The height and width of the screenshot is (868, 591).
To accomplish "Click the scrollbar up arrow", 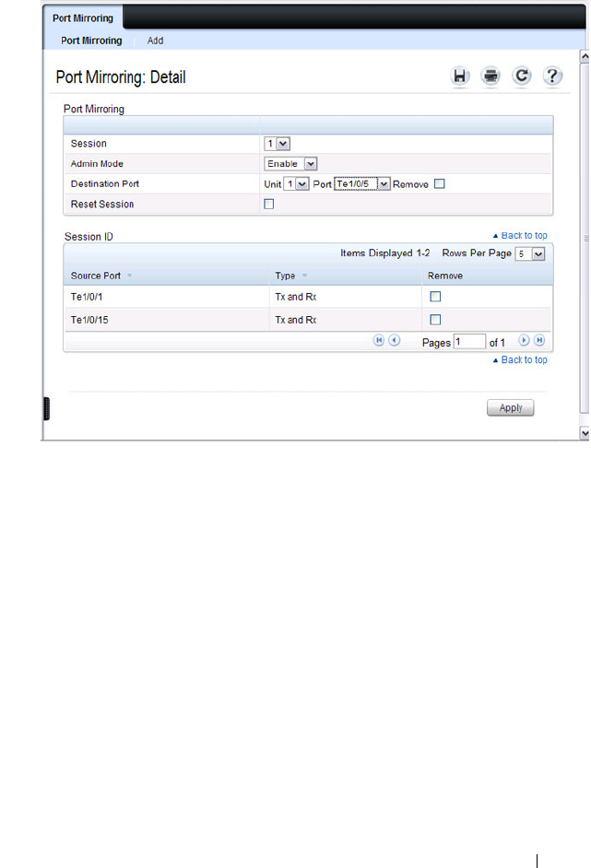I will click(x=585, y=56).
